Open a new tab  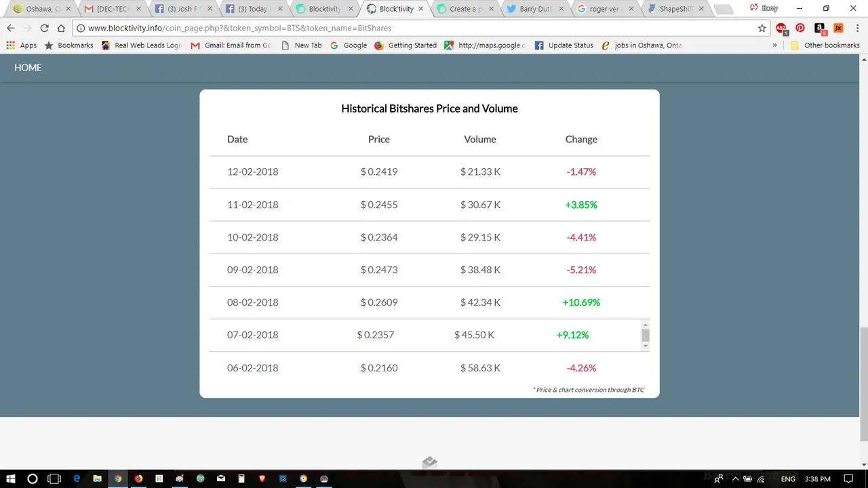pyautogui.click(x=724, y=9)
